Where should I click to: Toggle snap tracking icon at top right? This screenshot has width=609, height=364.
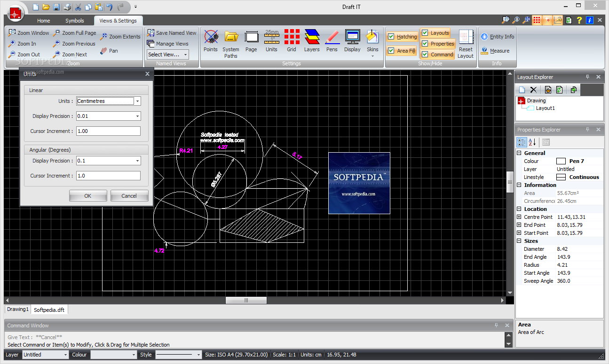[547, 20]
